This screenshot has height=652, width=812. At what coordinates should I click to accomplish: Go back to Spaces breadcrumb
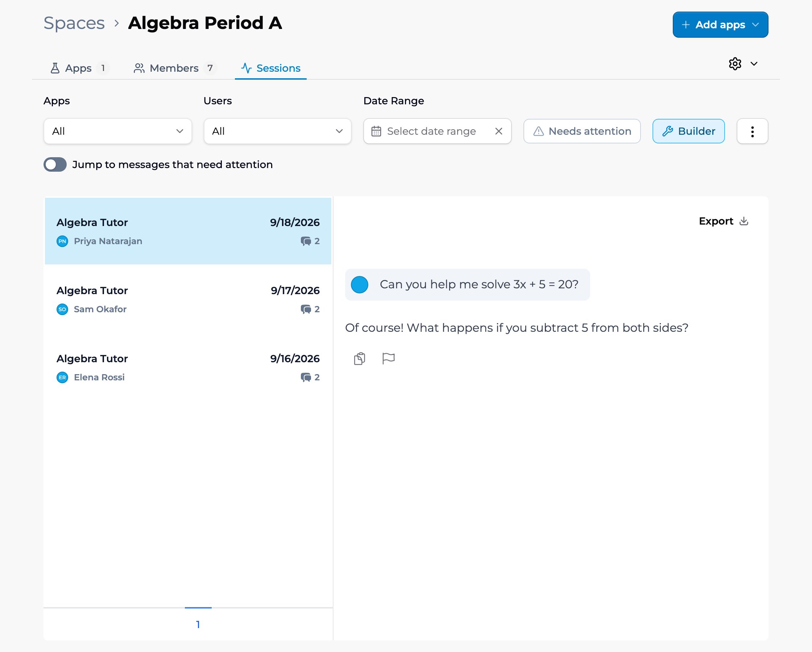coord(74,23)
